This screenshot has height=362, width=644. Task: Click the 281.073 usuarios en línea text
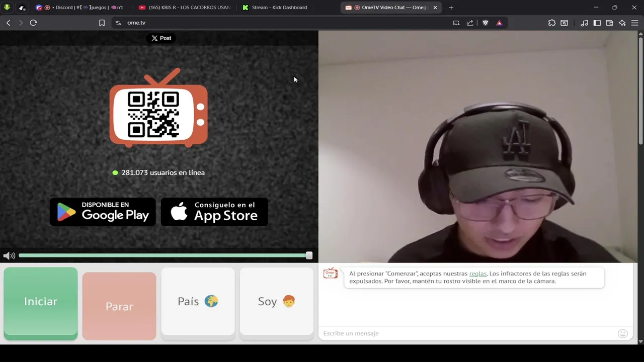click(x=163, y=172)
